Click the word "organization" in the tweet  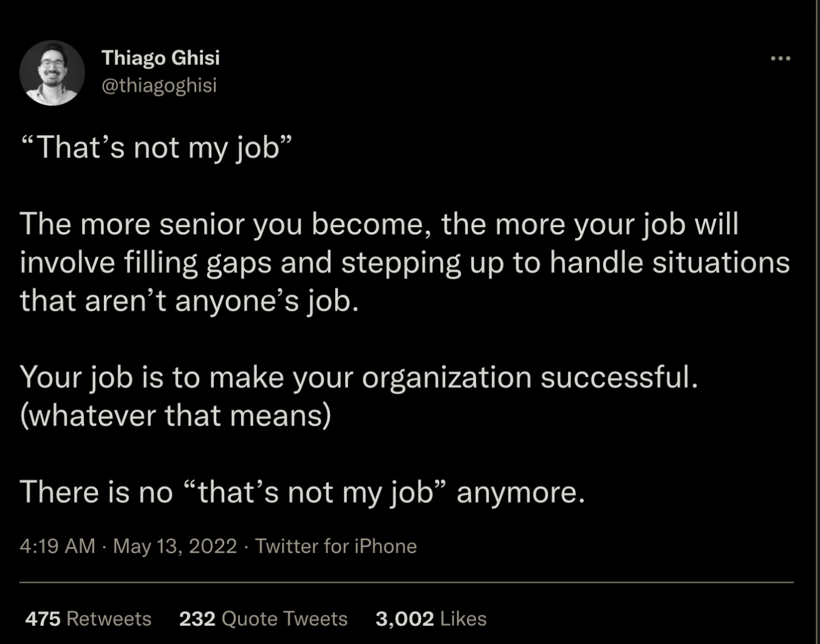pos(446,377)
